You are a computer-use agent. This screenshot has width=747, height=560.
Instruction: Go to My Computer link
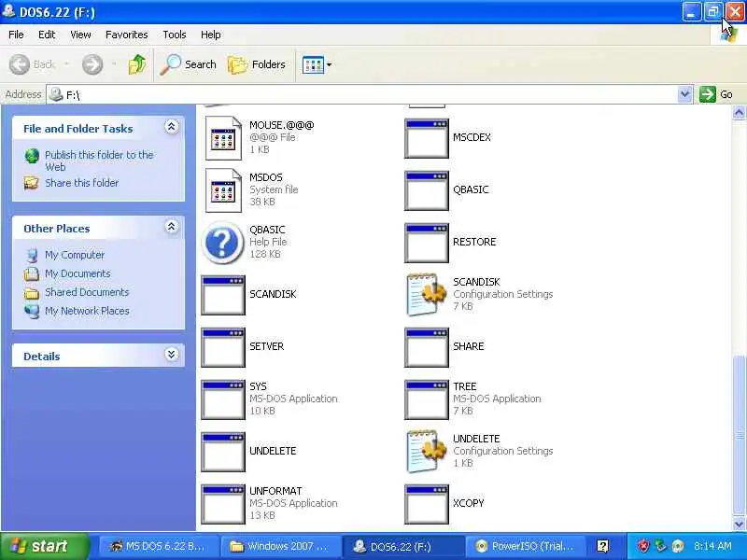tap(75, 255)
